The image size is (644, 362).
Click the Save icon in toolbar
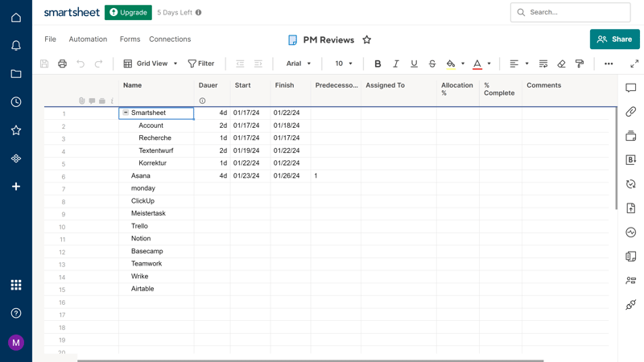coord(44,64)
